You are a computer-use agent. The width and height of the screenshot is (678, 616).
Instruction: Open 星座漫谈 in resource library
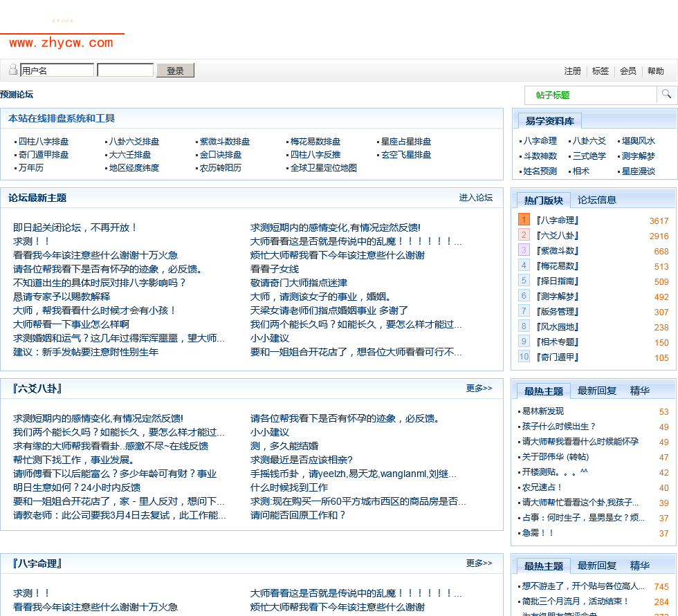coord(638,171)
